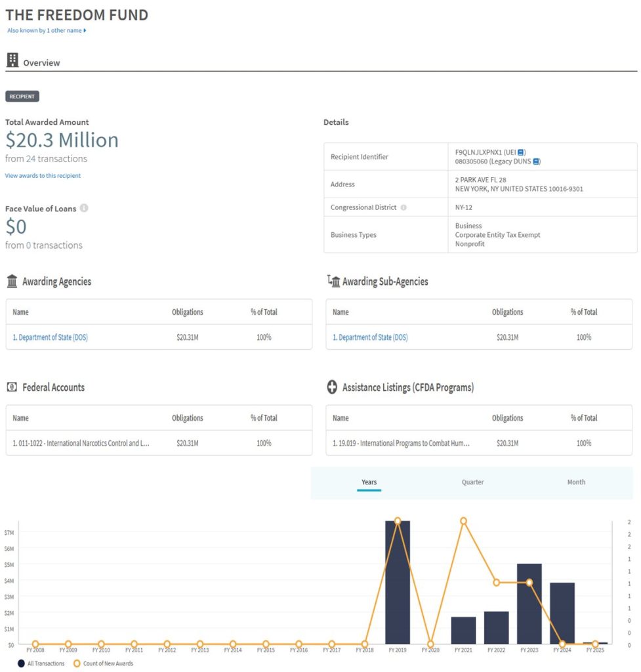
Task: Expand 'Also known by 1 other name'
Action: point(47,31)
